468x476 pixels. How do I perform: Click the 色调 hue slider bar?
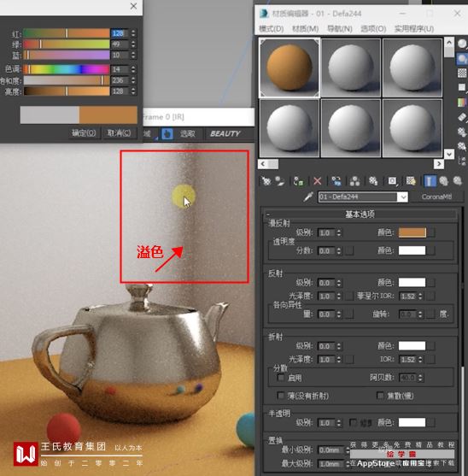pyautogui.click(x=67, y=69)
